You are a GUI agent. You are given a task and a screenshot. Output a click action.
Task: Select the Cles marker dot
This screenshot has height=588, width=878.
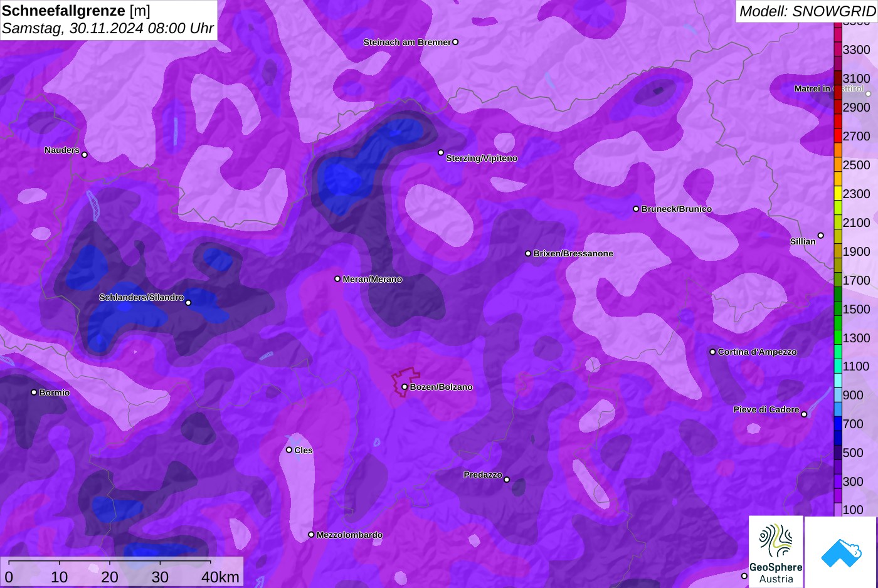289,450
